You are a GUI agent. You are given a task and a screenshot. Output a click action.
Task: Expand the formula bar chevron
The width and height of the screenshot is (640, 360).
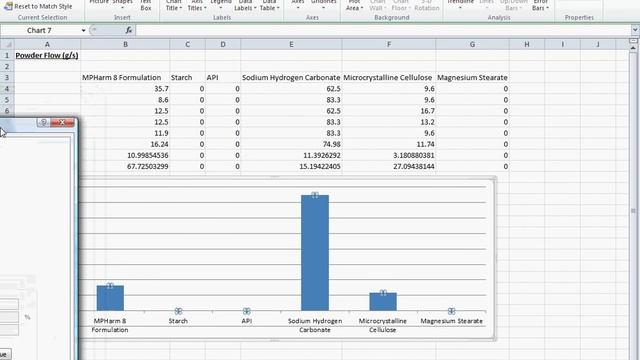[x=635, y=30]
